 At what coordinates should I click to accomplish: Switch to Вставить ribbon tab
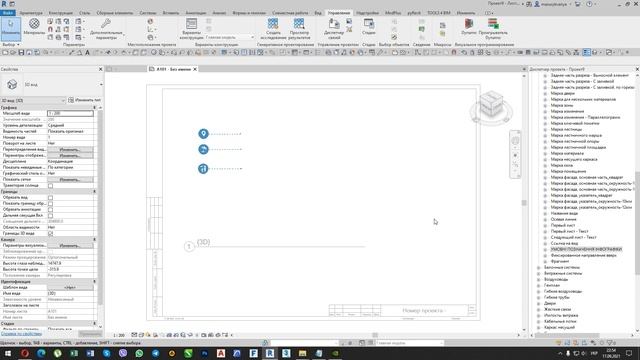click(x=171, y=13)
